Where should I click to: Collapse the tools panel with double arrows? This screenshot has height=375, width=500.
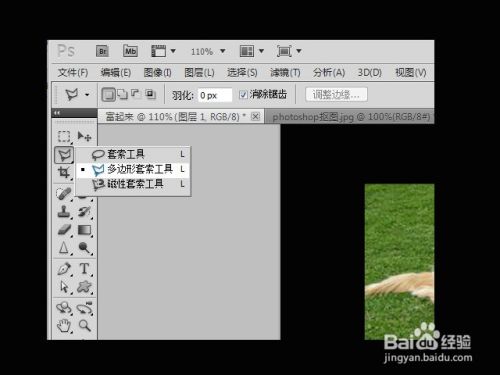57,113
